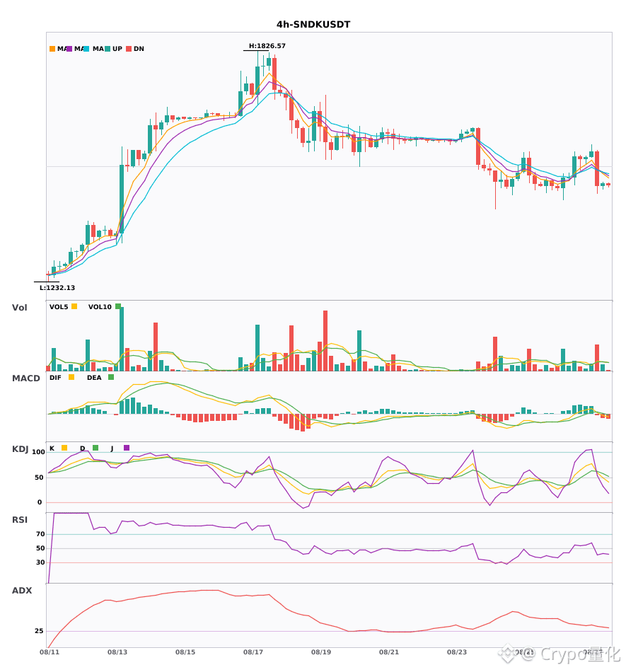This screenshot has height=672, width=626.
Task: Click the 08/11 date axis label
Action: point(50,652)
